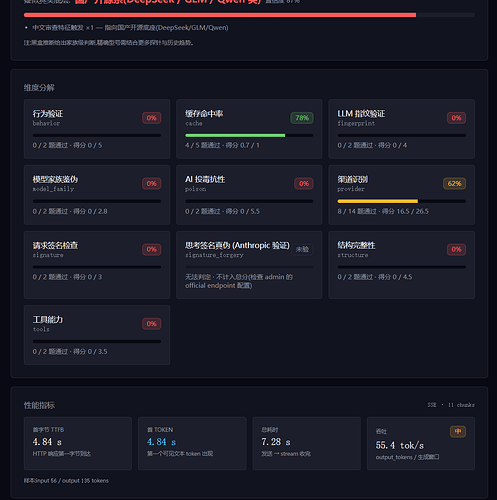Image resolution: width=497 pixels, height=500 pixels.
Task: Click the 62% badge on provider card
Action: (x=454, y=184)
